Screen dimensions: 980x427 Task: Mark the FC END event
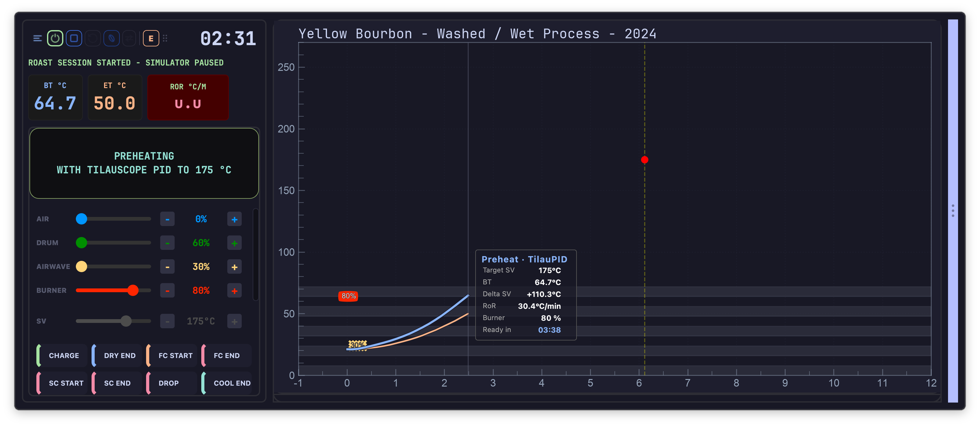[x=226, y=356]
